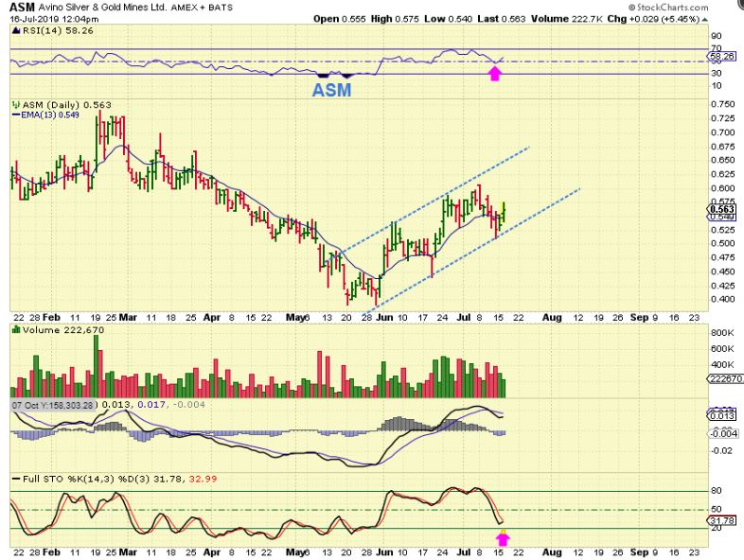Click the 800K volume axis label
The height and width of the screenshot is (560, 744).
click(x=722, y=333)
